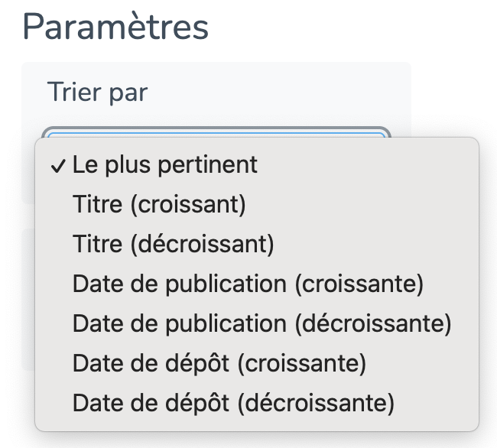The height and width of the screenshot is (448, 497).
Task: Sort by oldest publication date first
Action: (x=248, y=284)
